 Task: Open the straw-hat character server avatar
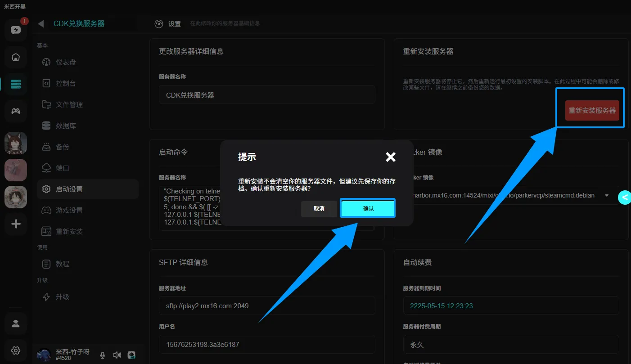[x=16, y=197]
